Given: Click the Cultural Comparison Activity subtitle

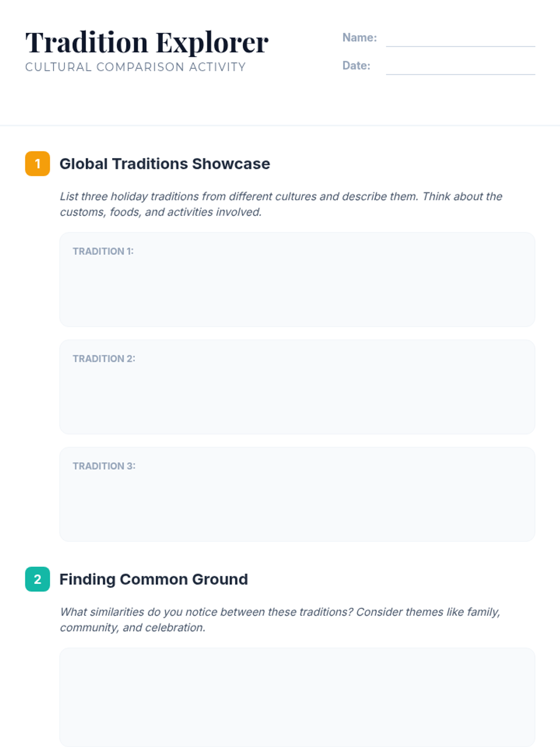Looking at the screenshot, I should click(135, 67).
